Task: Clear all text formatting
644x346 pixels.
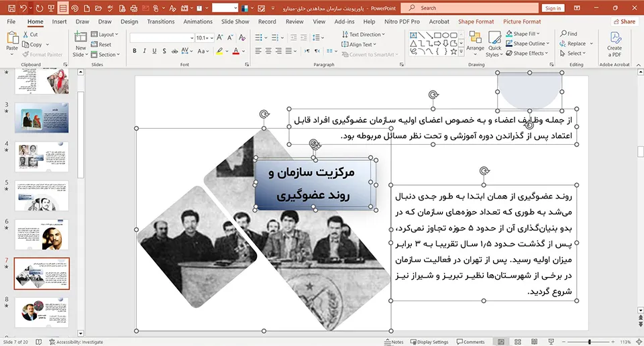Action: [242, 38]
